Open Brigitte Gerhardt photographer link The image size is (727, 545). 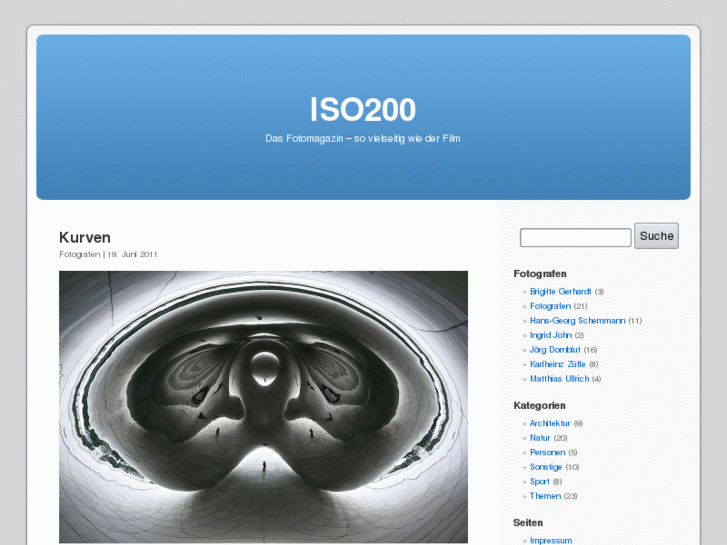coord(560,291)
